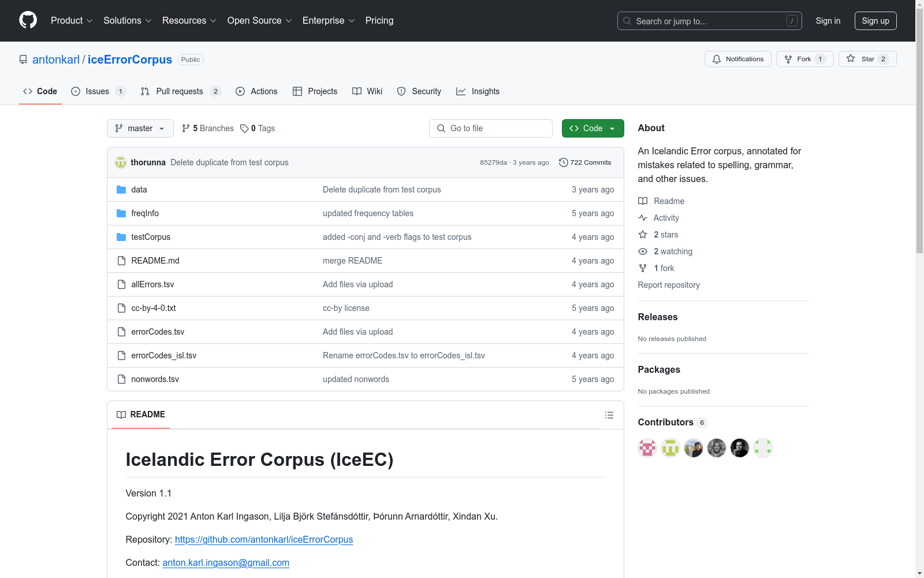Open last contributor avatar with green dots
This screenshot has height=578, width=924.
(x=763, y=448)
